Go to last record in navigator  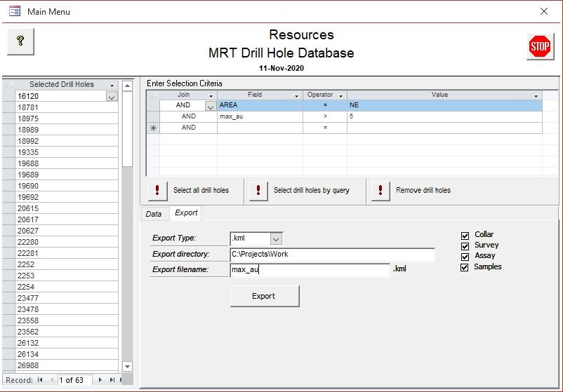pyautogui.click(x=112, y=380)
